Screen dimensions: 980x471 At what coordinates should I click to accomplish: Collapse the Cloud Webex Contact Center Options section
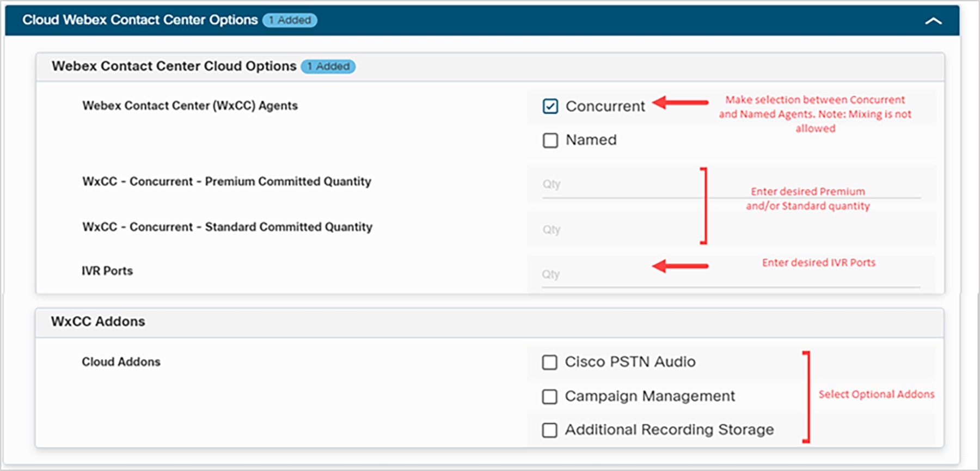[x=933, y=21]
